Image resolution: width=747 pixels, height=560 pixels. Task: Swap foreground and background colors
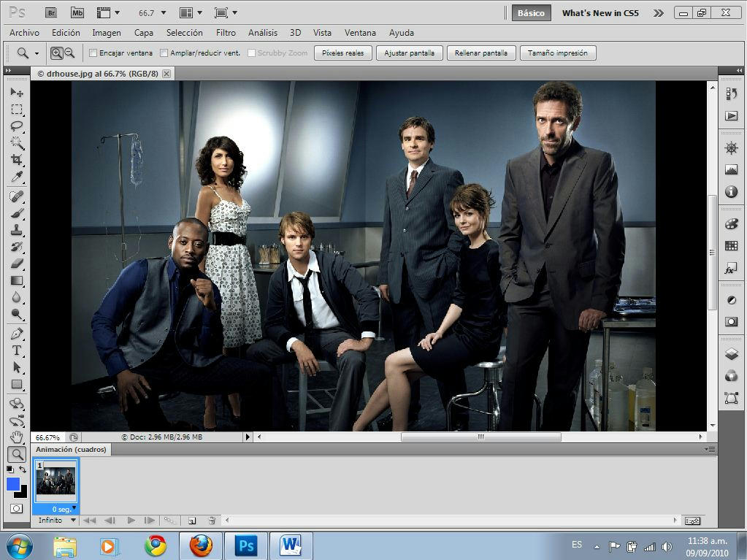click(22, 469)
